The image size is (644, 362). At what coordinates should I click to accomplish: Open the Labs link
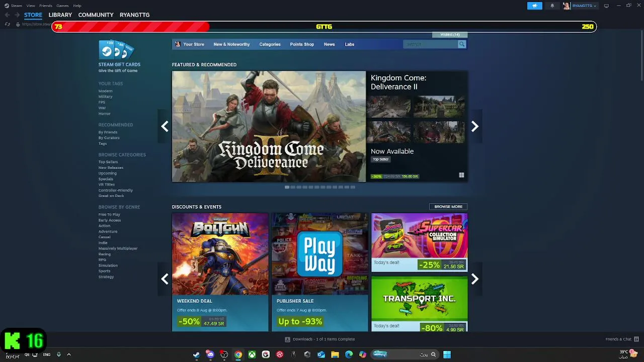point(349,44)
